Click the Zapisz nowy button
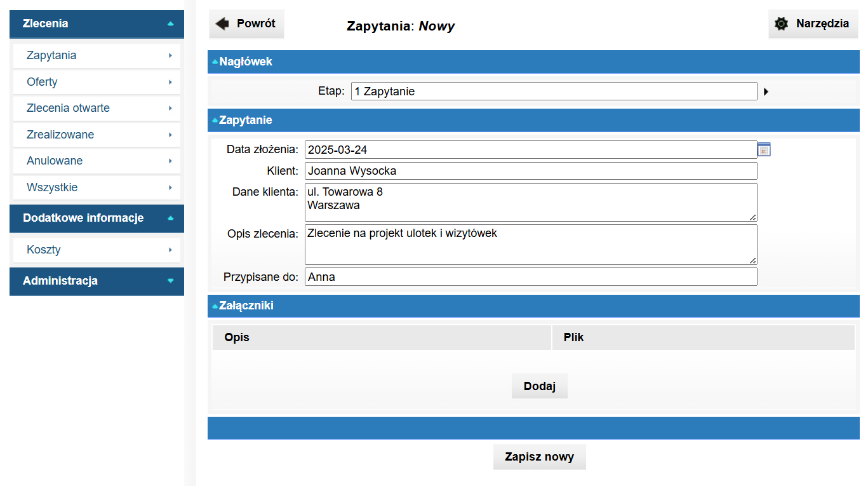This screenshot has height=486, width=868. click(539, 457)
